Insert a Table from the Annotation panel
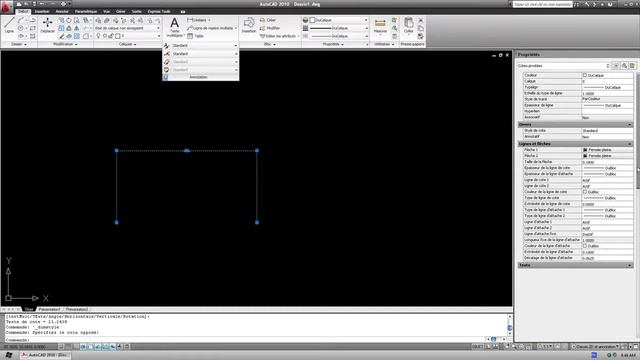 196,36
